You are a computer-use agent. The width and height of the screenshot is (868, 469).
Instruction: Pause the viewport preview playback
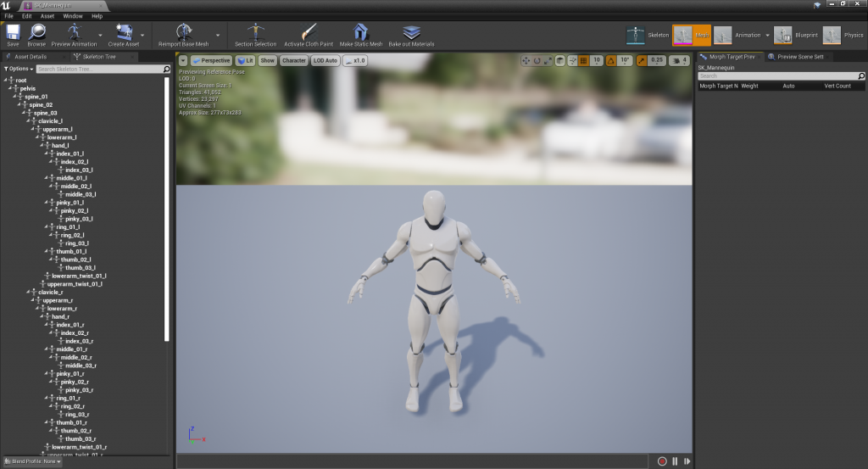[675, 461]
